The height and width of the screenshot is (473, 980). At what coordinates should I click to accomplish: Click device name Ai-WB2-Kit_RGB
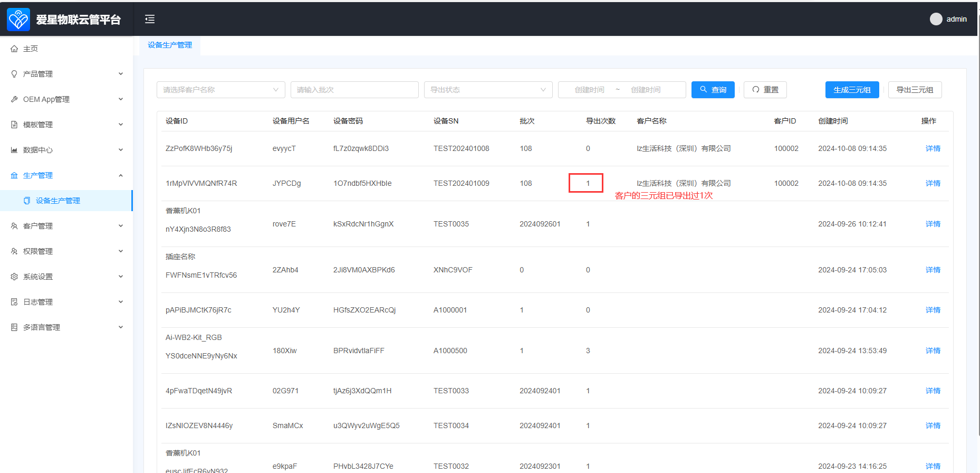(194, 337)
